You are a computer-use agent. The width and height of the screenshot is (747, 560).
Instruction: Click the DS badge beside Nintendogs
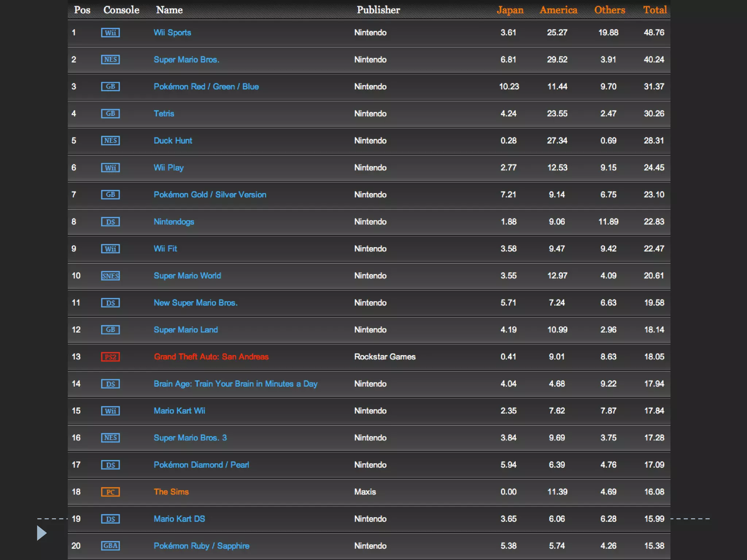pyautogui.click(x=110, y=222)
